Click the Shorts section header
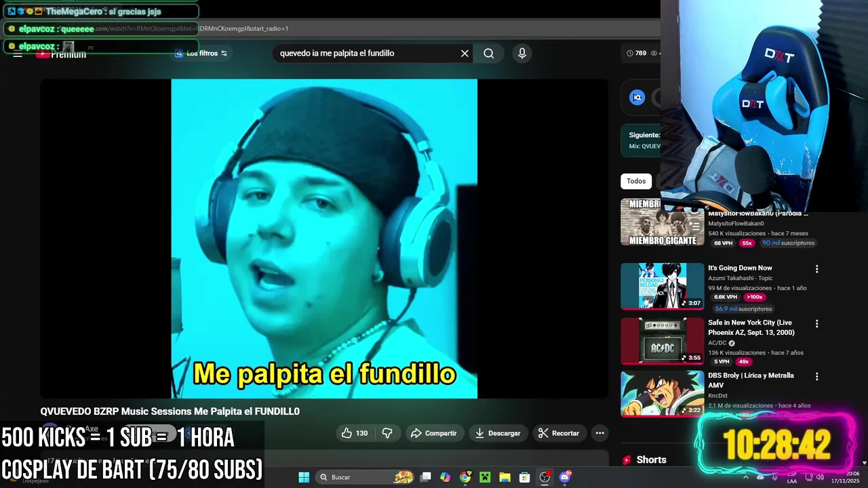Viewport: 868px width, 488px height. click(x=651, y=460)
